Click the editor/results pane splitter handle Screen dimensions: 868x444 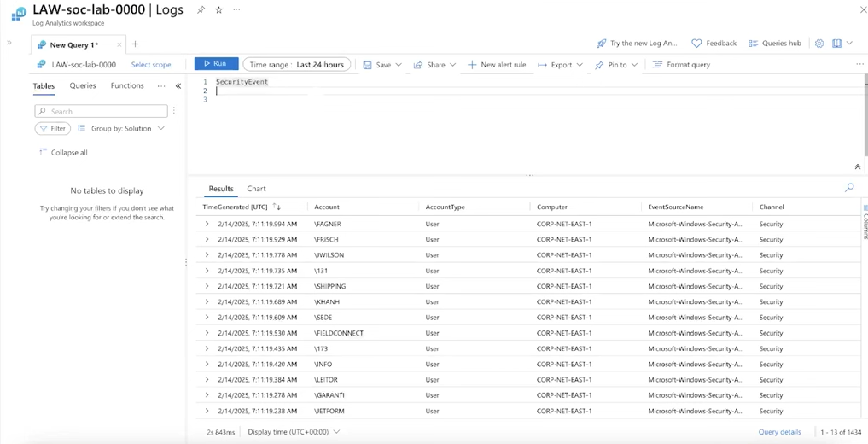[x=529, y=176]
